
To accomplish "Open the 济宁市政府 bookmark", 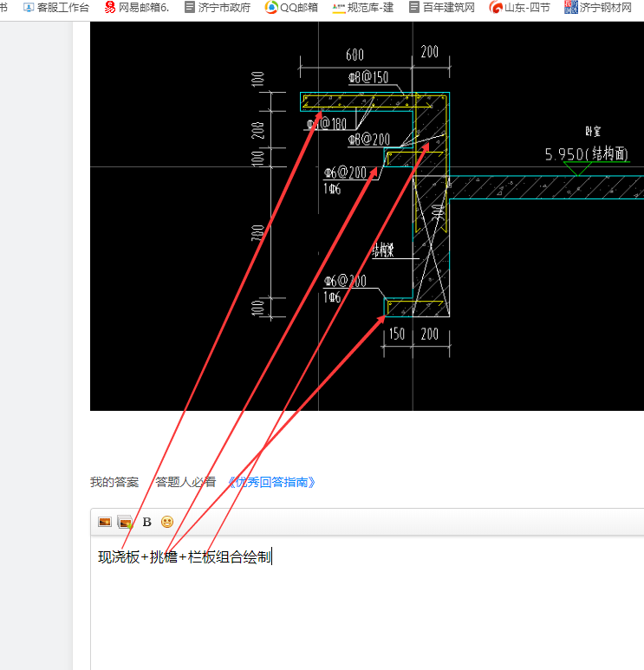I will (x=218, y=7).
